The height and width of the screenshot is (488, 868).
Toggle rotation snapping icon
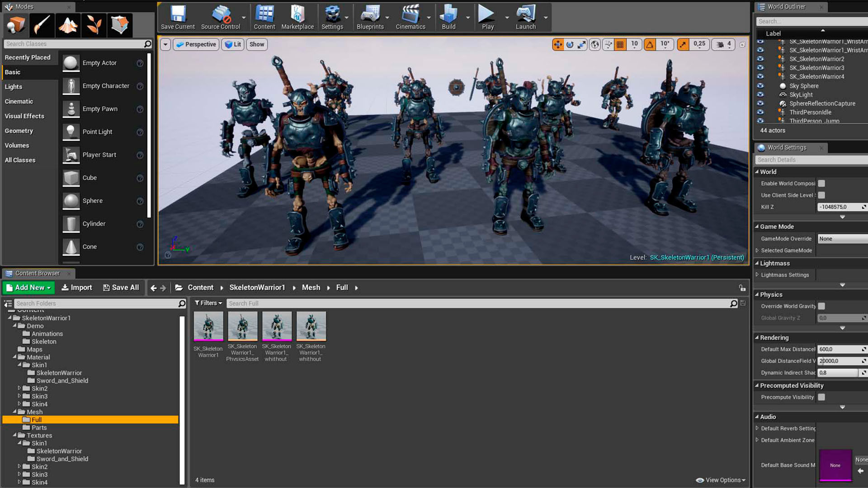pos(650,44)
